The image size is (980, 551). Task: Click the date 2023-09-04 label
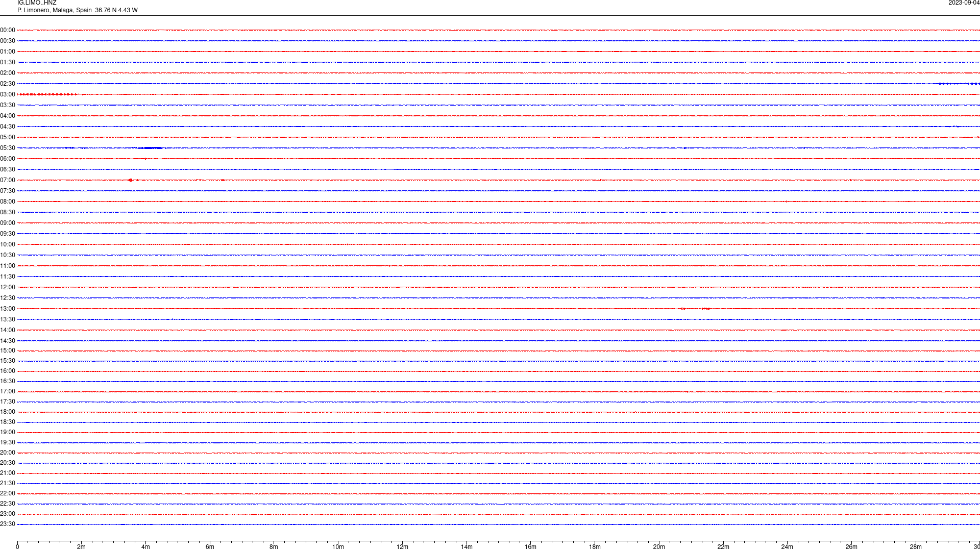pyautogui.click(x=964, y=3)
